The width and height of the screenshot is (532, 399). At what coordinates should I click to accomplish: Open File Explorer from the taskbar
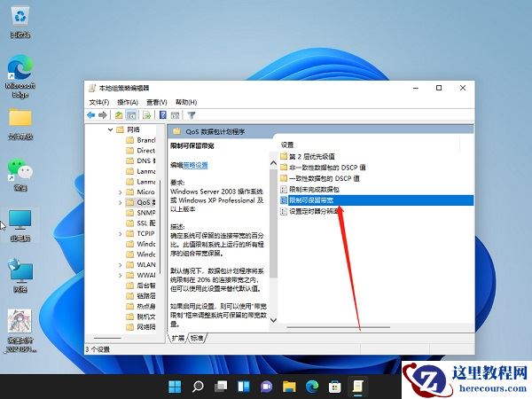click(x=289, y=386)
